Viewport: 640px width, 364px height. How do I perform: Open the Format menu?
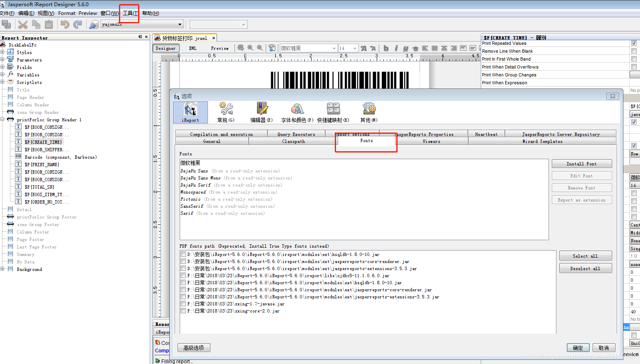coord(67,13)
